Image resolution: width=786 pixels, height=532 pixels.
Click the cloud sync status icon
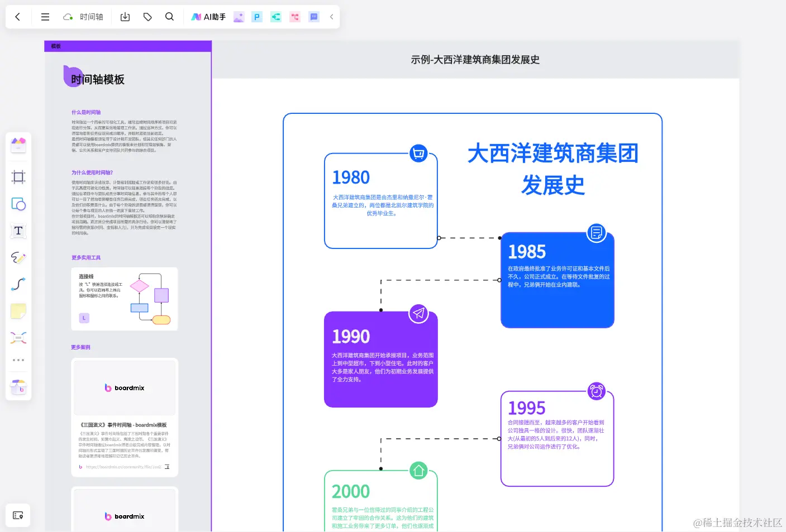(x=67, y=17)
